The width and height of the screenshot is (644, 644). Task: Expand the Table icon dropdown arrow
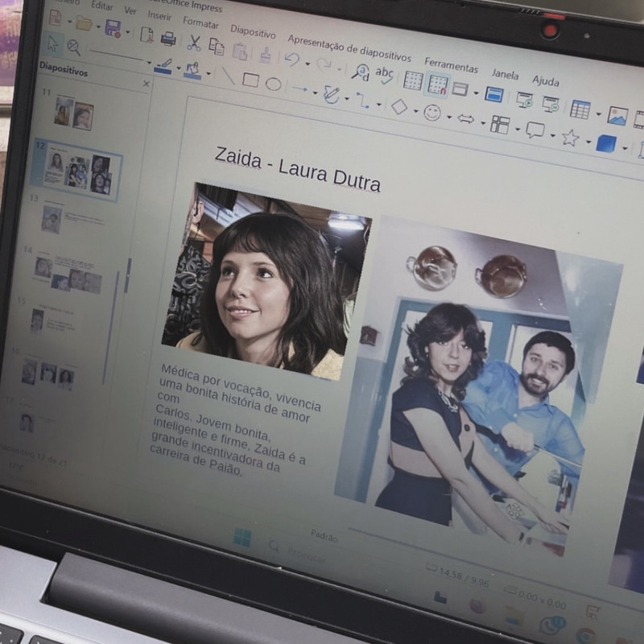pyautogui.click(x=598, y=114)
